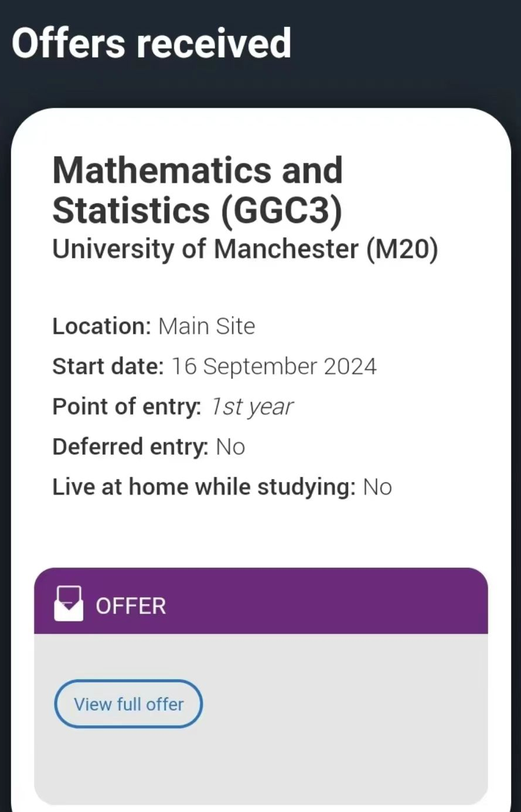Viewport: 521px width, 812px height.
Task: Click Live at home while studying row
Action: click(222, 487)
